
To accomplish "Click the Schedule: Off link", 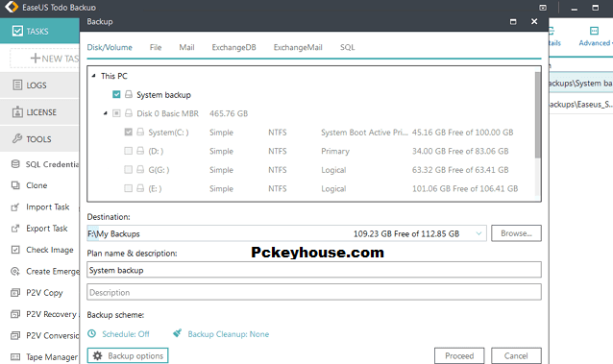I will pyautogui.click(x=126, y=334).
